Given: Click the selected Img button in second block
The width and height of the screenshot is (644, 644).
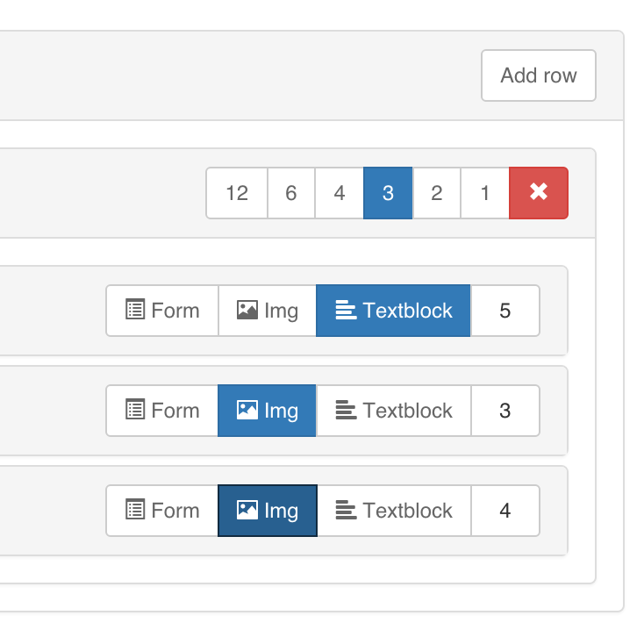Looking at the screenshot, I should (268, 411).
